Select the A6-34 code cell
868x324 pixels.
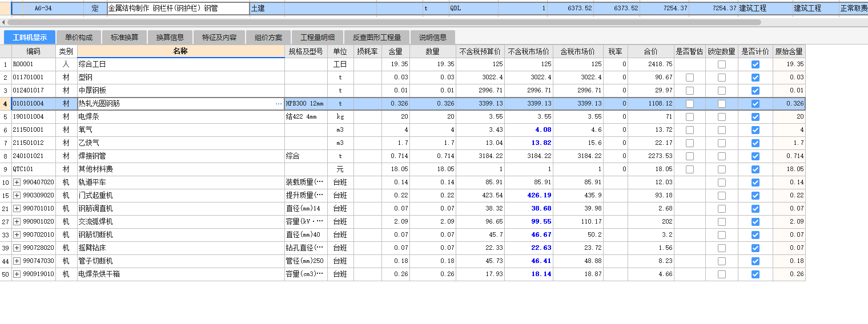point(48,9)
